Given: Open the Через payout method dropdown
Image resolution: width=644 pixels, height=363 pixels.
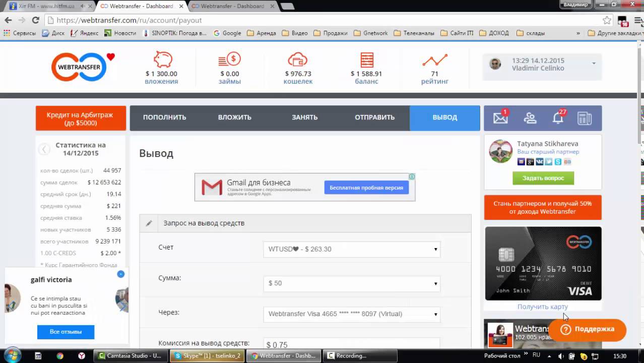Looking at the screenshot, I should pos(352,314).
